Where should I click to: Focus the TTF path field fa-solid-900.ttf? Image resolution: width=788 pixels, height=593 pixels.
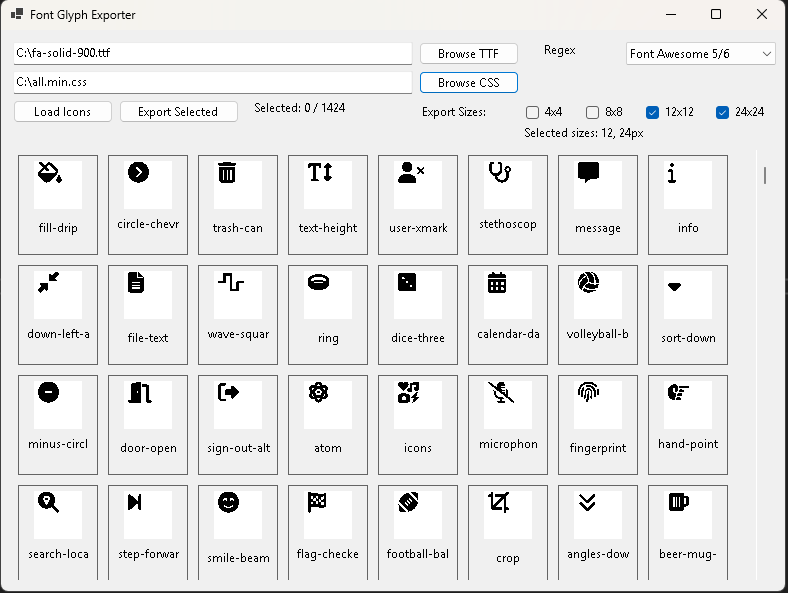pos(213,53)
